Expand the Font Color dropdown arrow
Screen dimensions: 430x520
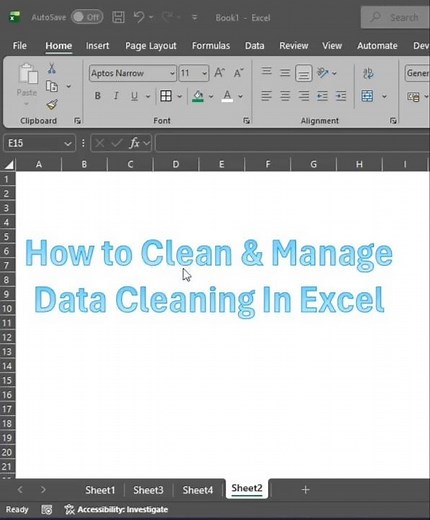click(240, 97)
